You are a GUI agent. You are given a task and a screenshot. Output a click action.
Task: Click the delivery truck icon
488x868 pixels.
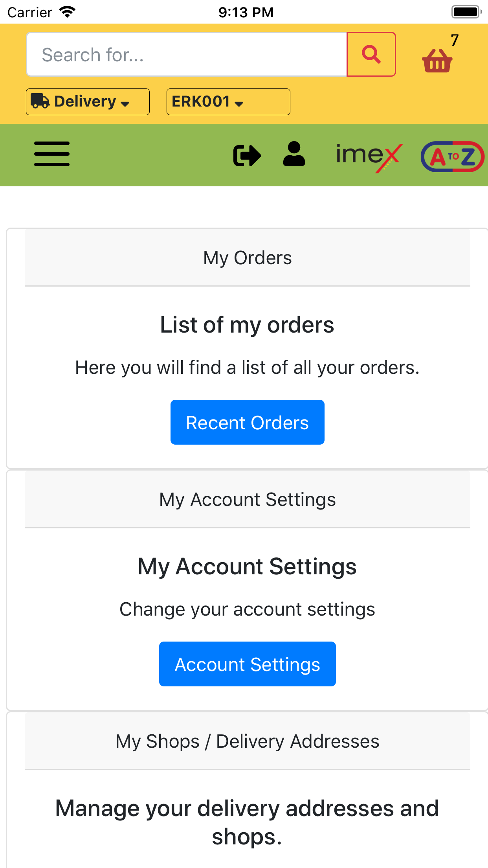click(x=40, y=101)
